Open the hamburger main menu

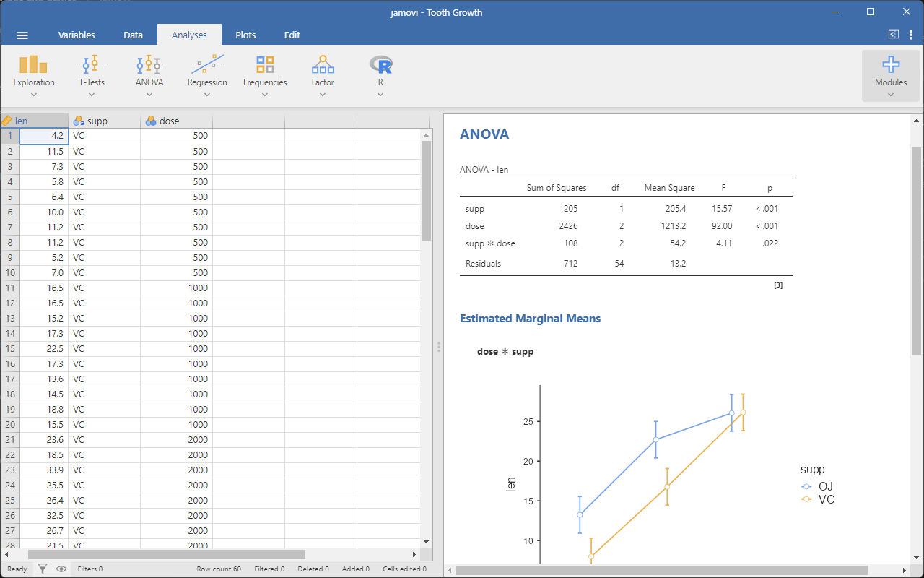point(22,35)
